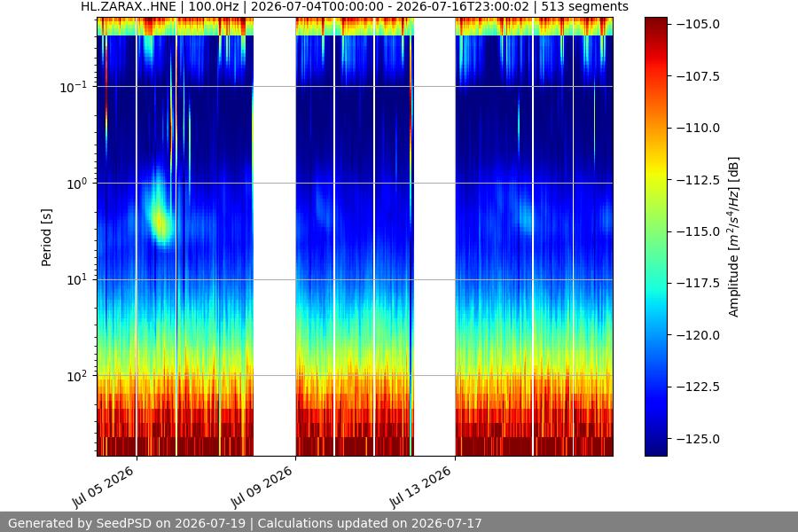Click the 'Jul 09 2026' x-axis label
798x532 pixels.
[x=262, y=487]
